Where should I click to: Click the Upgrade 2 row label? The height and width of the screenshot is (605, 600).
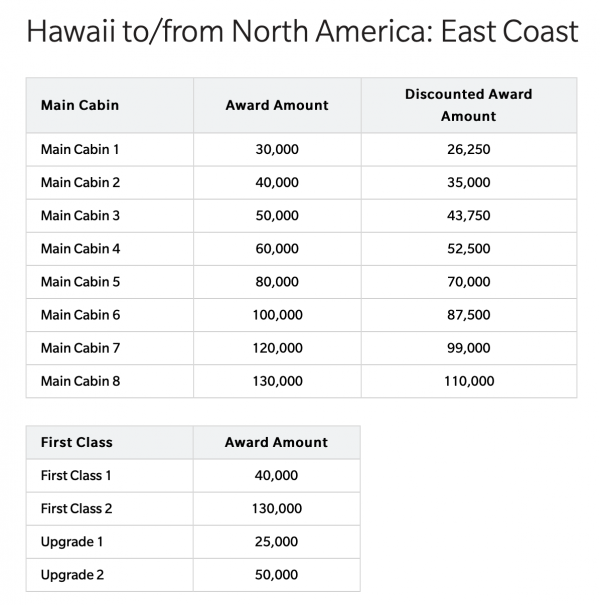72,575
